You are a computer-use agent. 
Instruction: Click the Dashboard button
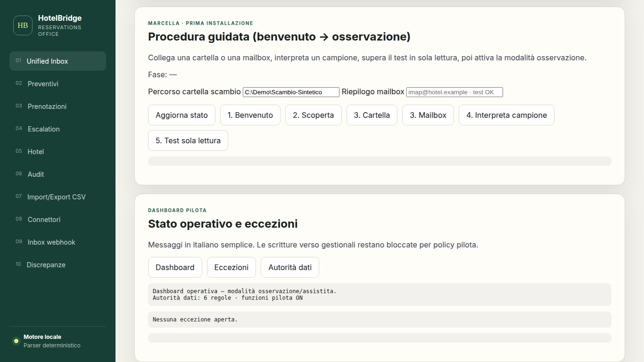(x=175, y=267)
